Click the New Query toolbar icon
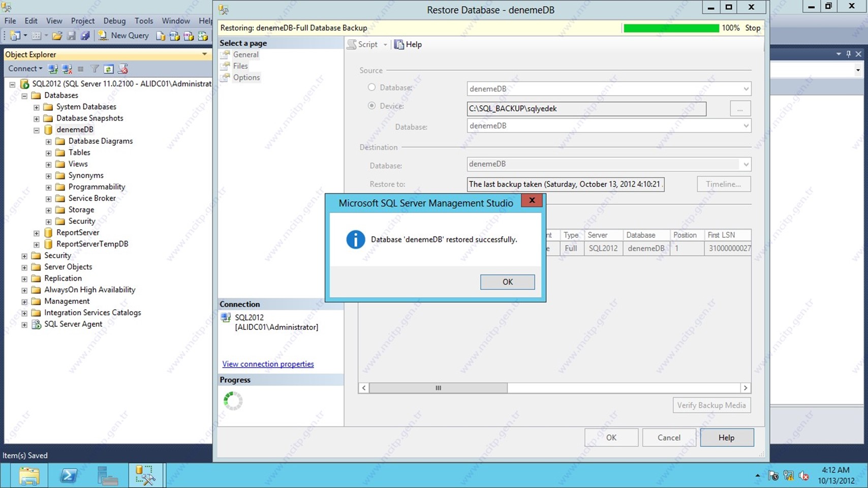The height and width of the screenshot is (488, 868). coord(123,36)
